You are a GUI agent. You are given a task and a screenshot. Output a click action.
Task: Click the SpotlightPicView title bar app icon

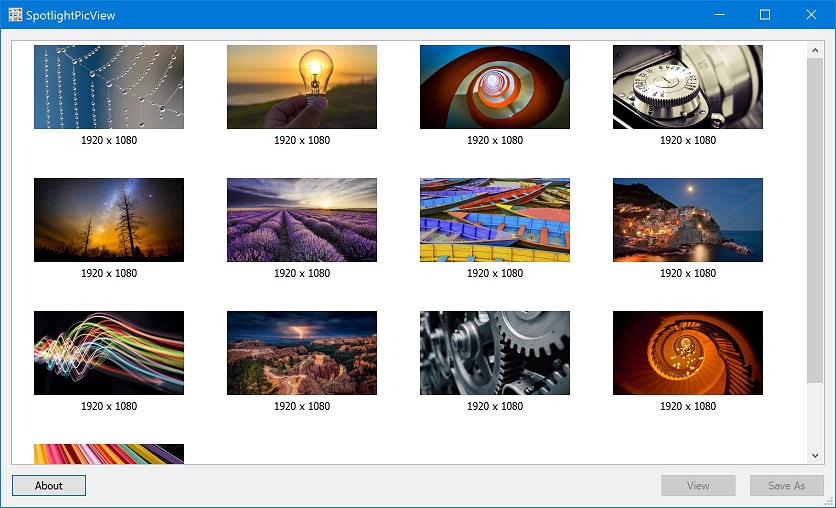pyautogui.click(x=15, y=15)
